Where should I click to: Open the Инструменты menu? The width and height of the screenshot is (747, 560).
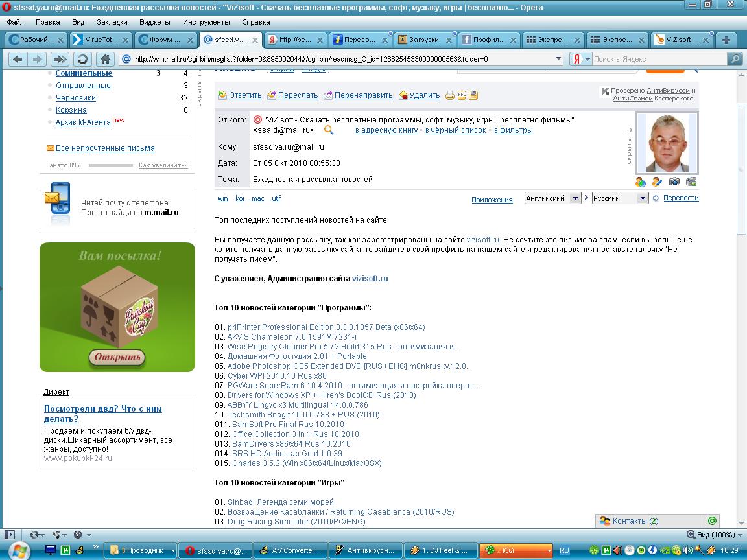point(206,22)
